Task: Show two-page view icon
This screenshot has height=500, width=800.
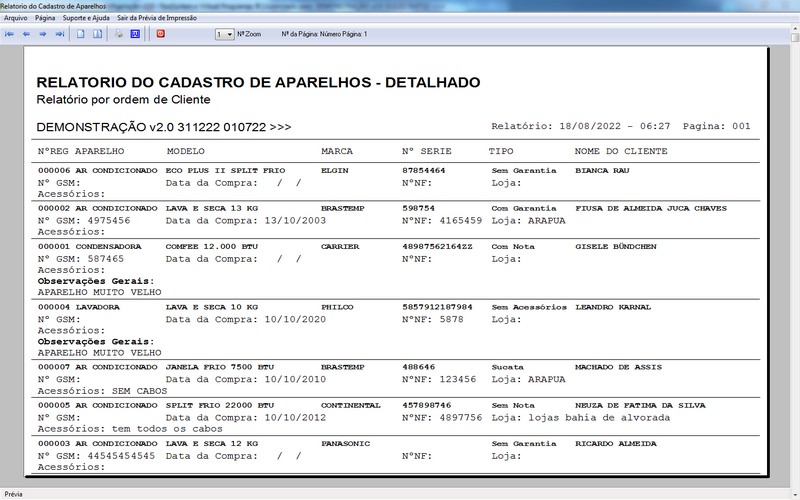Action: [x=97, y=34]
